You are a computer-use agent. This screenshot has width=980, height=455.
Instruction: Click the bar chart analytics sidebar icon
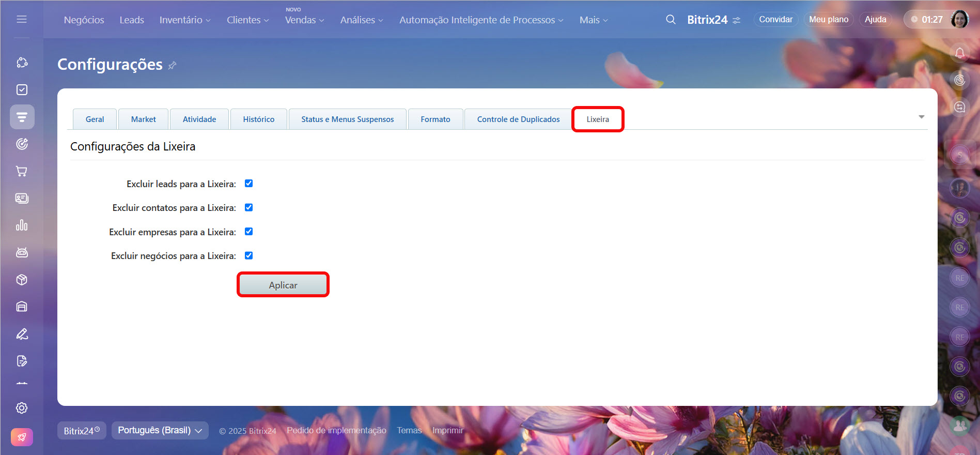pyautogui.click(x=22, y=225)
